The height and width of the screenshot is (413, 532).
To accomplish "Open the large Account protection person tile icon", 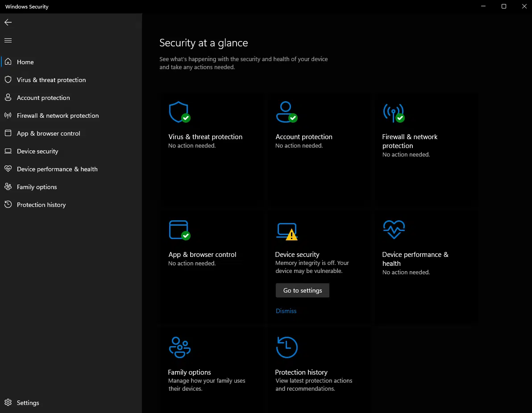I will click(287, 112).
